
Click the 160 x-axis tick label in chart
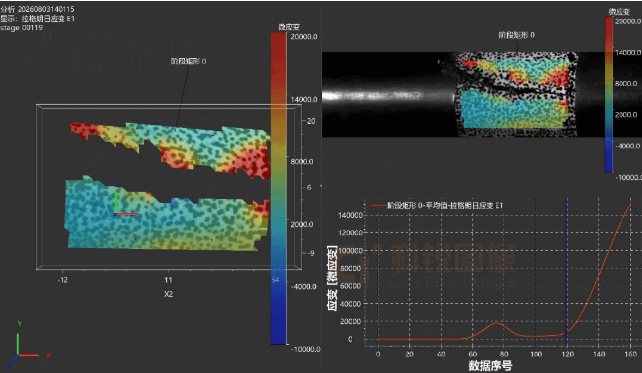coord(630,354)
